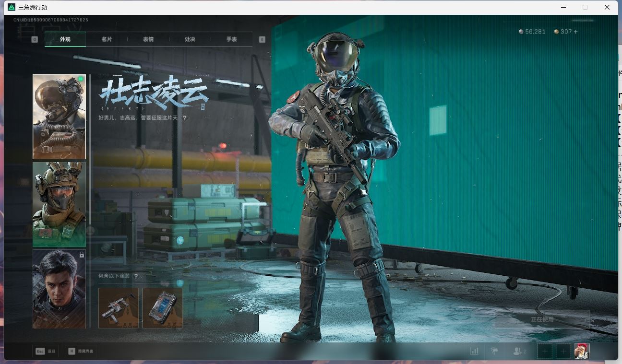Select the 处决 tab
622x364 pixels.
(x=190, y=39)
